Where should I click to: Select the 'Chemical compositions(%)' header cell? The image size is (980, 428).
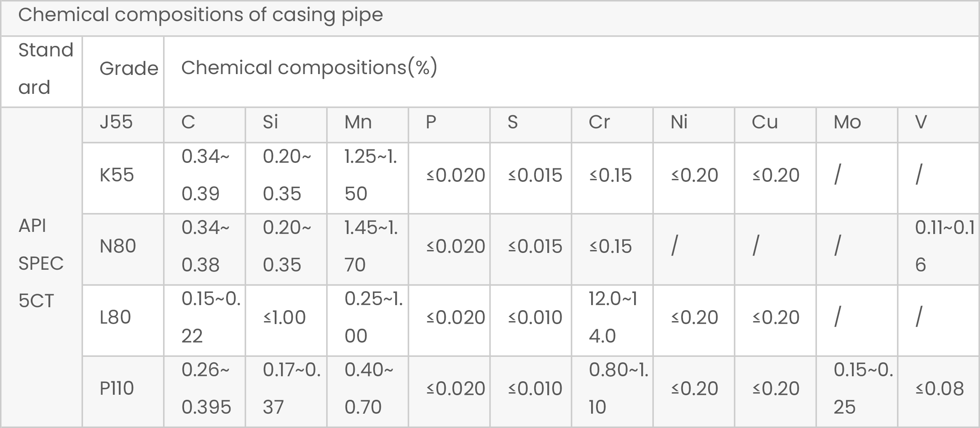(x=309, y=68)
